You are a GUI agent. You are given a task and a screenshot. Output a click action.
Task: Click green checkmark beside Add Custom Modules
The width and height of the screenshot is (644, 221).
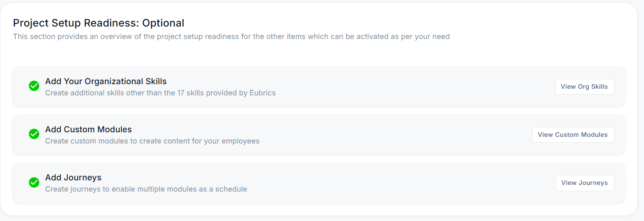pos(34,134)
